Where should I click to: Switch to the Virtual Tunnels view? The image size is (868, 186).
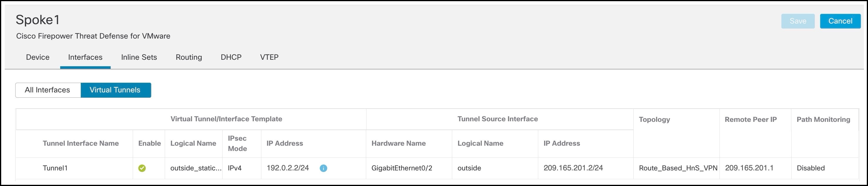(116, 90)
